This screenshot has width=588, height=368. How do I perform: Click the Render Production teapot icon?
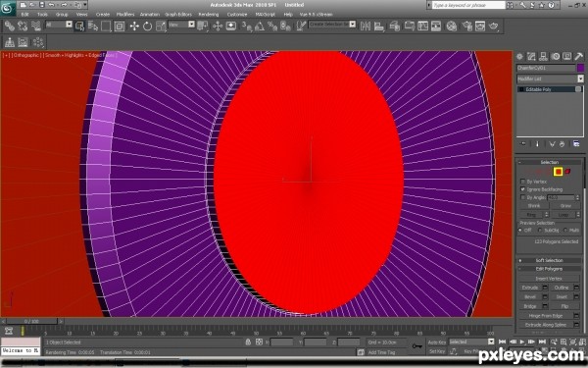click(x=494, y=26)
